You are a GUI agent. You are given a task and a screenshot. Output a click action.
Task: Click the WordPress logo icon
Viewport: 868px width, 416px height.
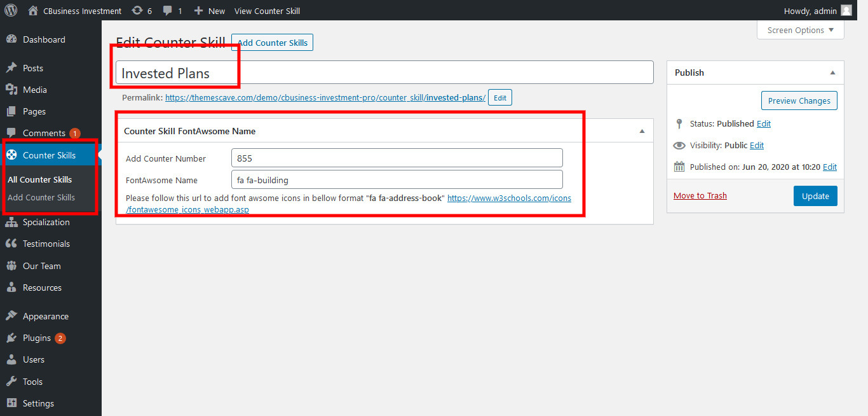click(x=11, y=10)
